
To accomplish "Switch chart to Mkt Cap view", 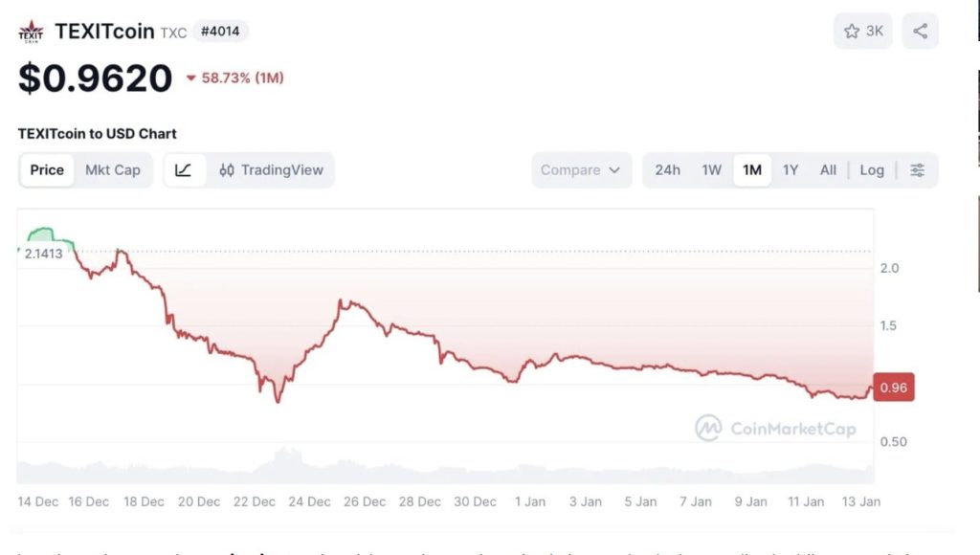I will click(x=113, y=170).
